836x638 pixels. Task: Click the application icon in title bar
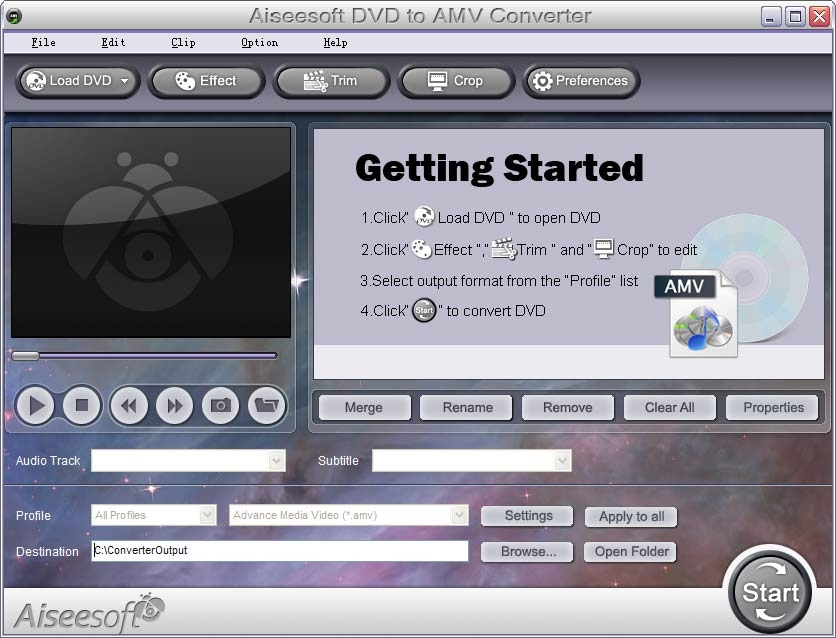[x=14, y=17]
